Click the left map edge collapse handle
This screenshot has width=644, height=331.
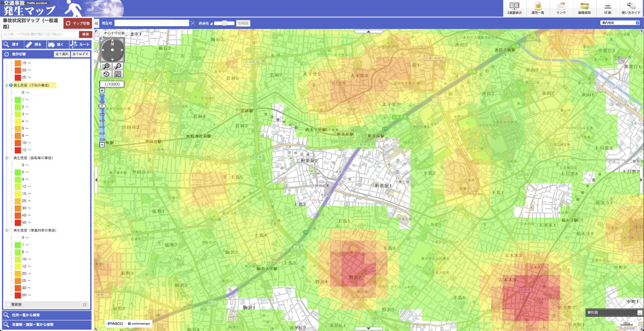[96, 180]
